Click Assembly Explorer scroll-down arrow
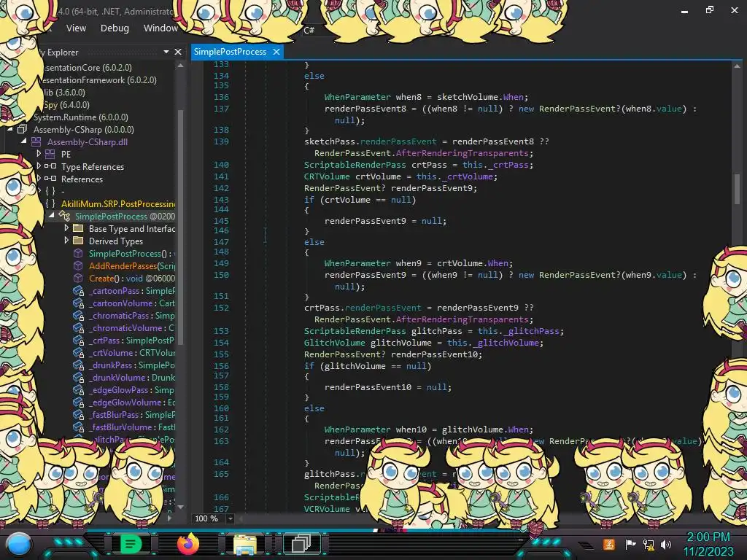Viewport: 747px width, 560px height. click(x=181, y=507)
